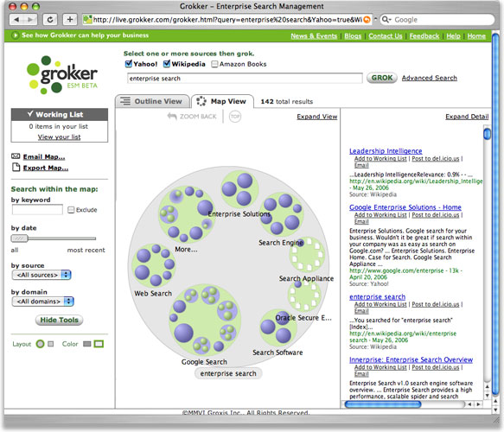504x432 pixels.
Task: Click the Zoom Back arrow in the map toolbar
Action: 172,117
